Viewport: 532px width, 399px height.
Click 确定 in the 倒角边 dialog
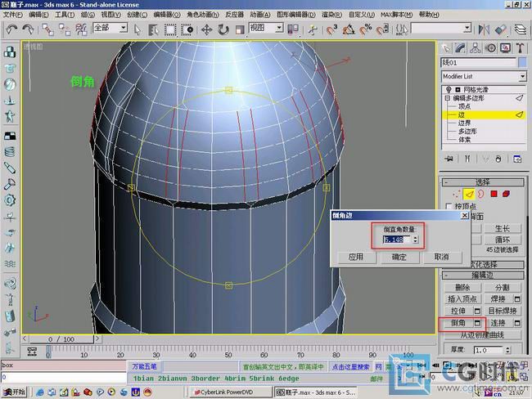point(399,257)
